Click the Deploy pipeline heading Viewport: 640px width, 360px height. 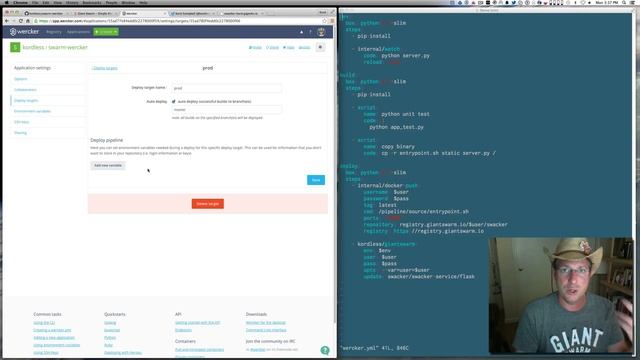coord(107,140)
